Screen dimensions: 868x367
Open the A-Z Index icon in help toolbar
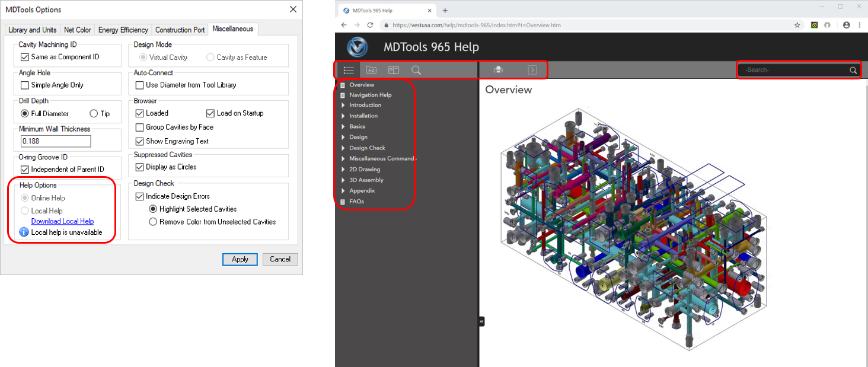point(371,70)
